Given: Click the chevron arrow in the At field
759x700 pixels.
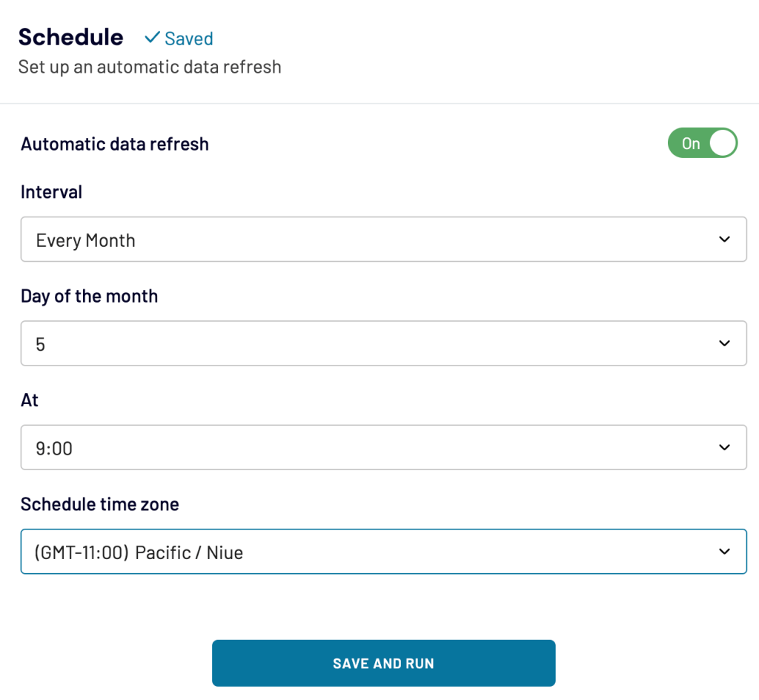Looking at the screenshot, I should (724, 447).
